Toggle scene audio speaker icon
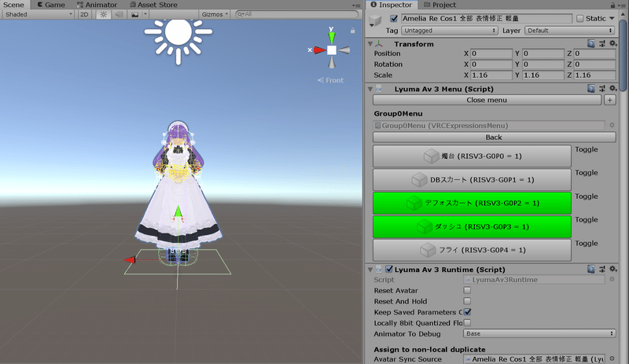Image resolution: width=629 pixels, height=364 pixels. 119,14
